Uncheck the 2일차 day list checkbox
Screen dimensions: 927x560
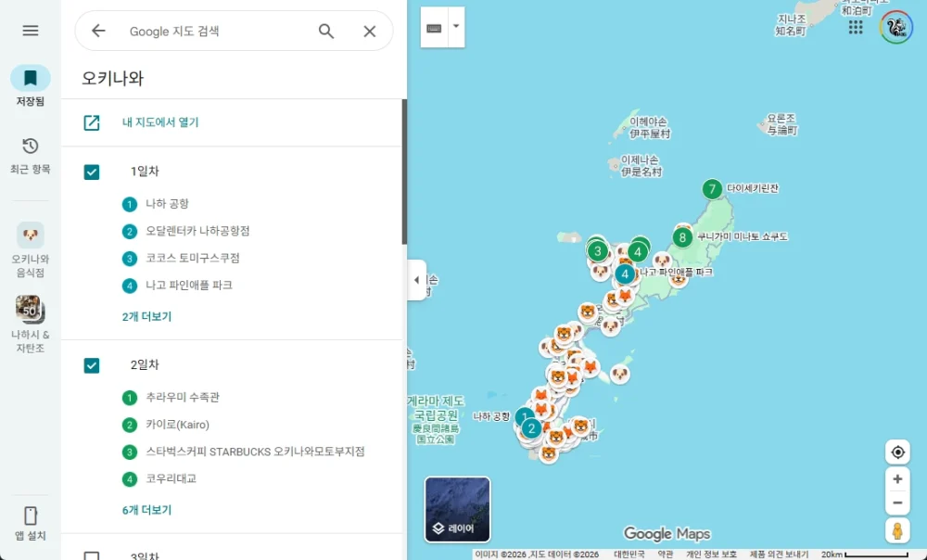click(91, 365)
